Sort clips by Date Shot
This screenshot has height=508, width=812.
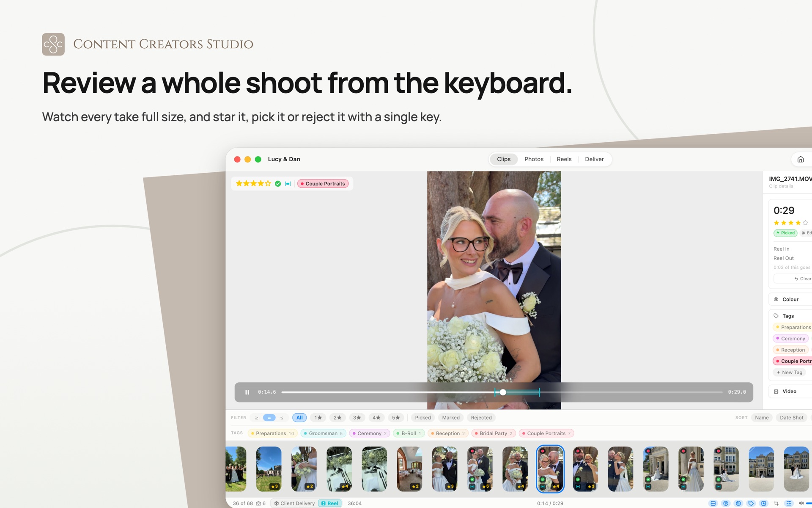point(791,418)
